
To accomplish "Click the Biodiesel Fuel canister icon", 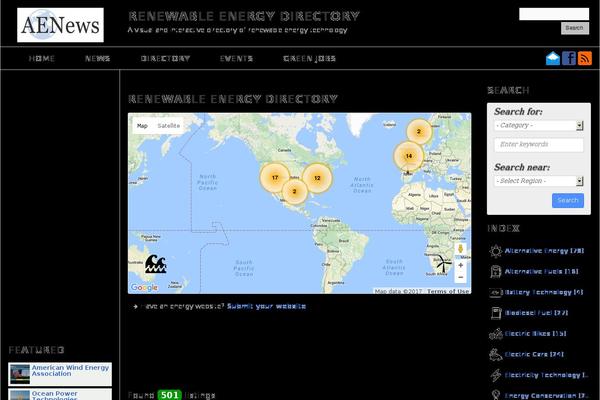I will point(496,313).
